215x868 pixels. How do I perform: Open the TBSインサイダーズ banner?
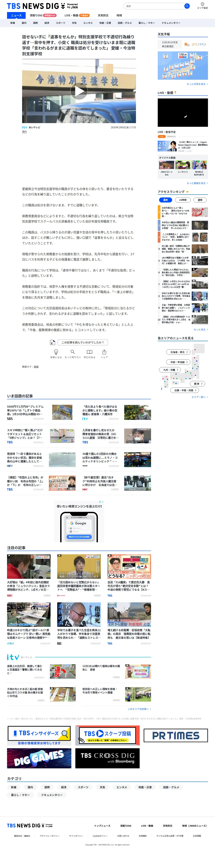(39, 736)
